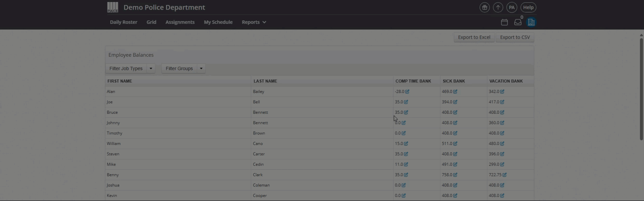
Task: Open the PA user profile menu
Action: click(511, 7)
